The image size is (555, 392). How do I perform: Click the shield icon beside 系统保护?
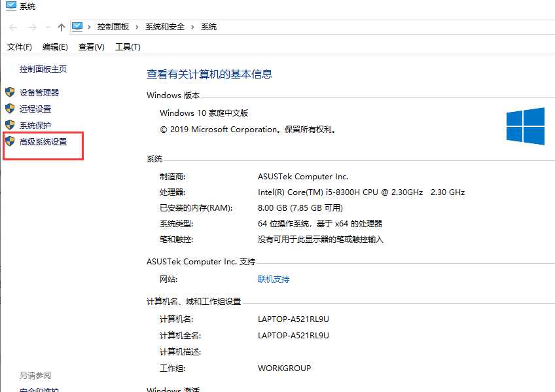(x=10, y=125)
